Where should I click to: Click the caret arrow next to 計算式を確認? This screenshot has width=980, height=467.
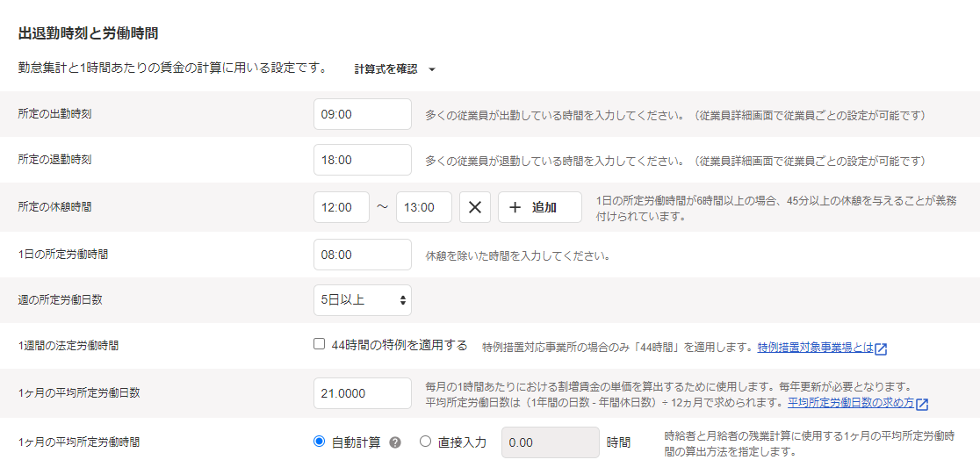[x=431, y=69]
